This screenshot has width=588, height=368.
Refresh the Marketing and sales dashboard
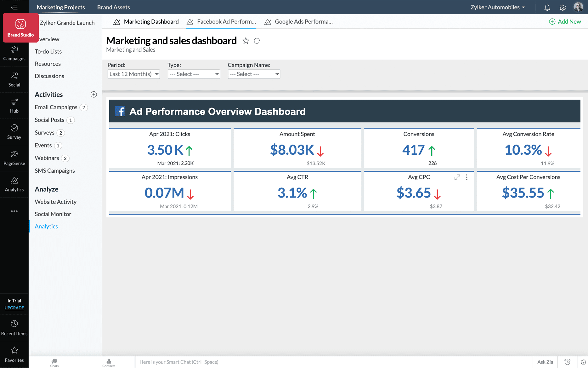[x=257, y=41]
